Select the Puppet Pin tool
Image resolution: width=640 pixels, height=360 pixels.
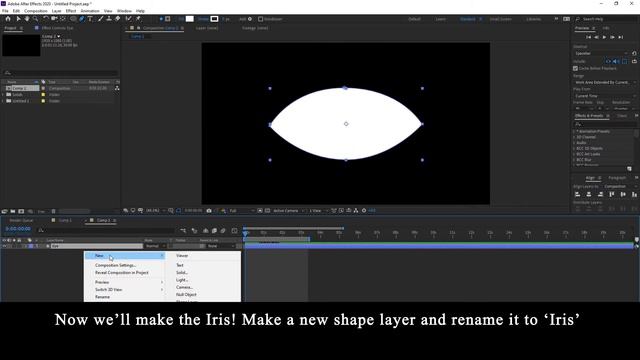138,19
